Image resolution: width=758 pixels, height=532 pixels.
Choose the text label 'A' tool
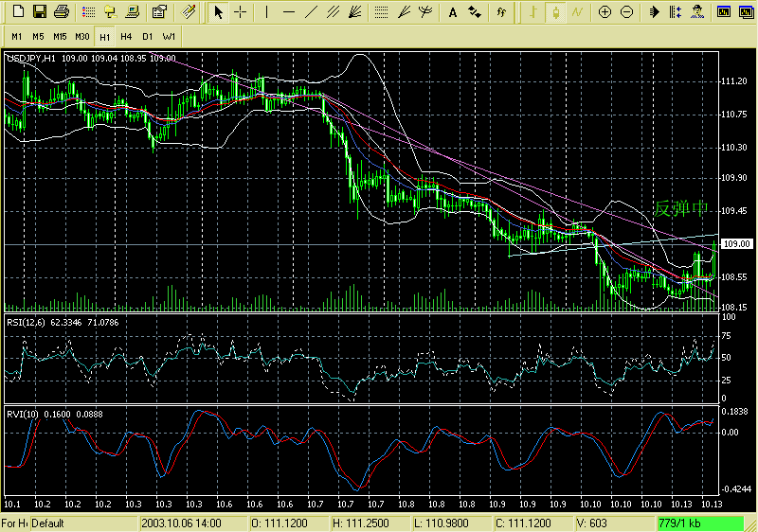[452, 12]
